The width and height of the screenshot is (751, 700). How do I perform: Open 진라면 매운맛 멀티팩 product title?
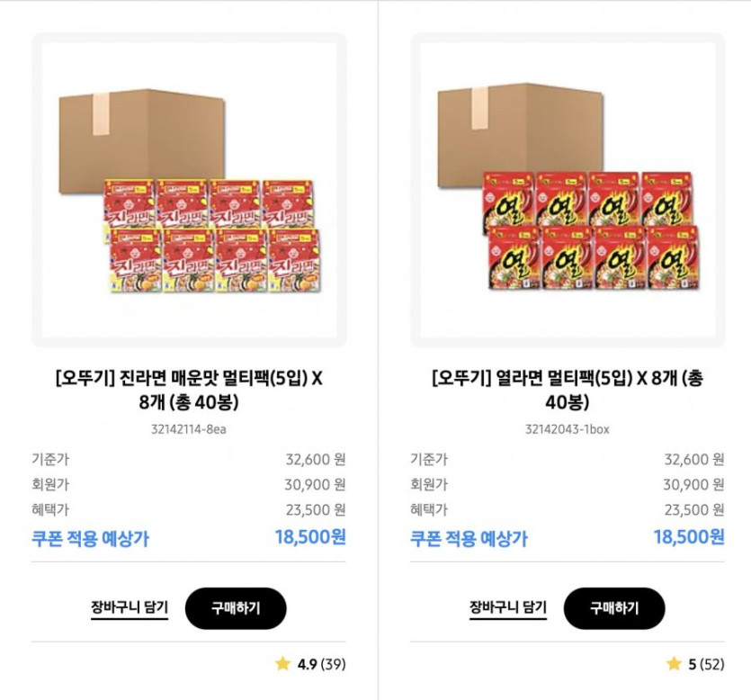click(x=189, y=389)
